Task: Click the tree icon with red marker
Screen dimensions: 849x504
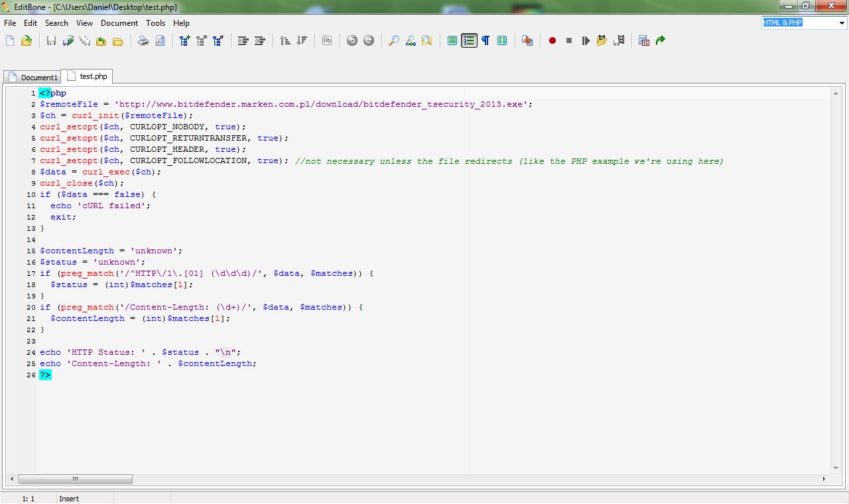Action: point(218,40)
